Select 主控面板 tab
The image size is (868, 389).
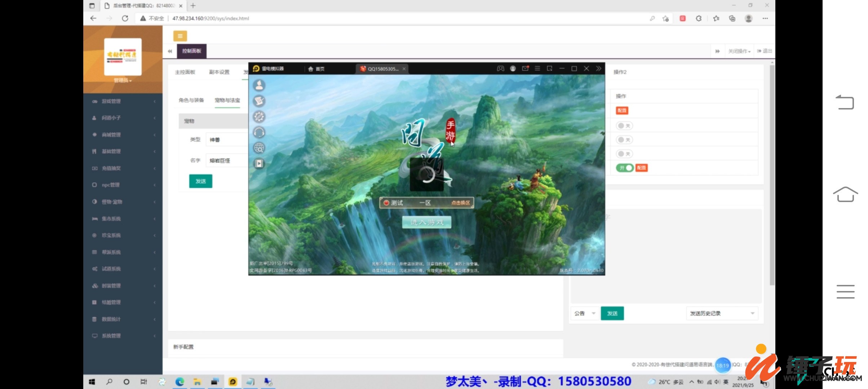(x=185, y=72)
